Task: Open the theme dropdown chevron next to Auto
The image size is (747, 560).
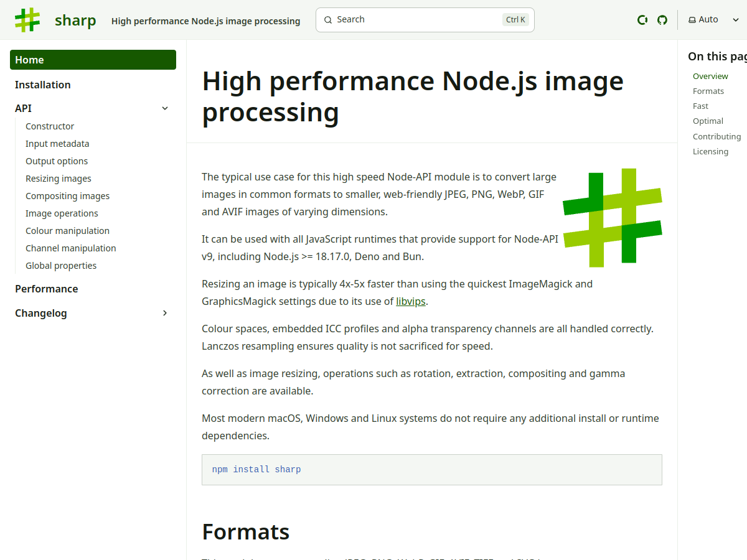Action: click(x=736, y=19)
